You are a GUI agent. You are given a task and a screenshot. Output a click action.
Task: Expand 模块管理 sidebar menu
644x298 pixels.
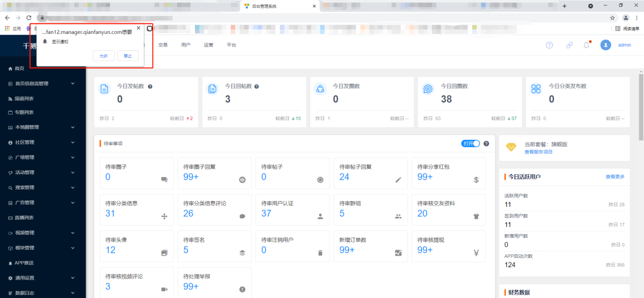43,248
